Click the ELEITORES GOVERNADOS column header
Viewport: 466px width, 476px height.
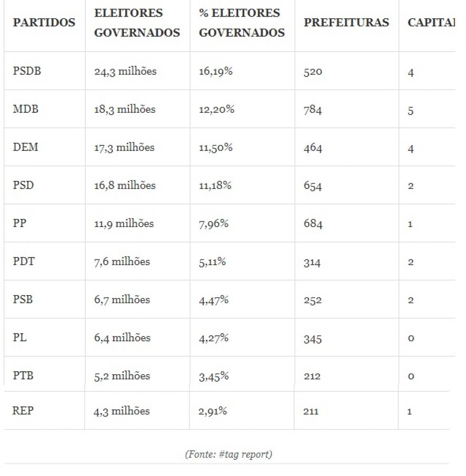coord(137,23)
